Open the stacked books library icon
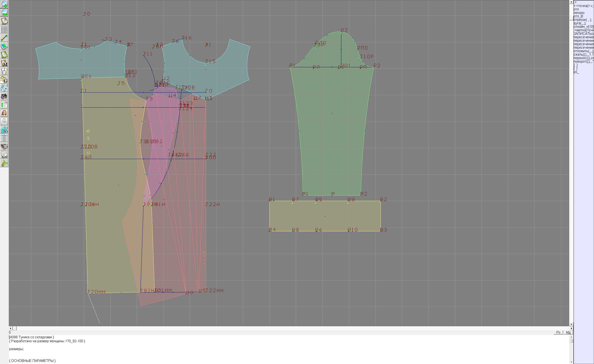594x364 pixels. (4, 147)
